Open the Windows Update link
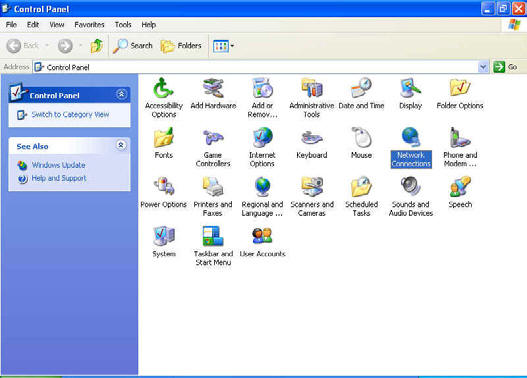Screen dimensions: 527x378 pos(58,165)
